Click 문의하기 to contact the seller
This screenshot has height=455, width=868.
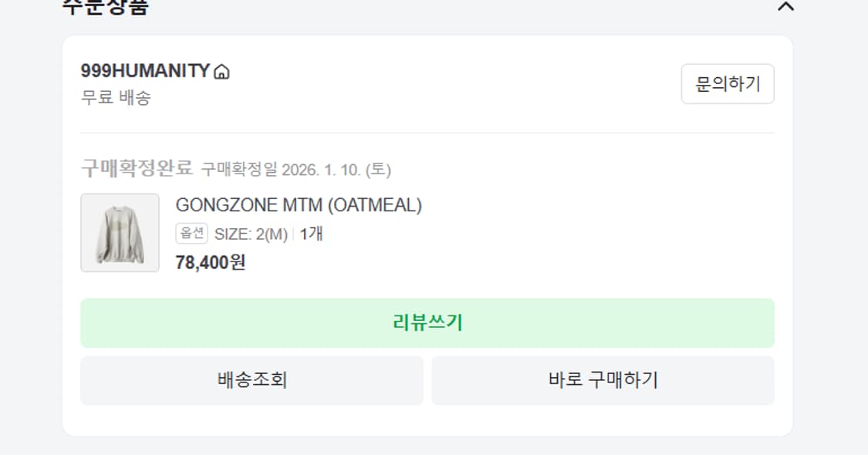coord(728,84)
